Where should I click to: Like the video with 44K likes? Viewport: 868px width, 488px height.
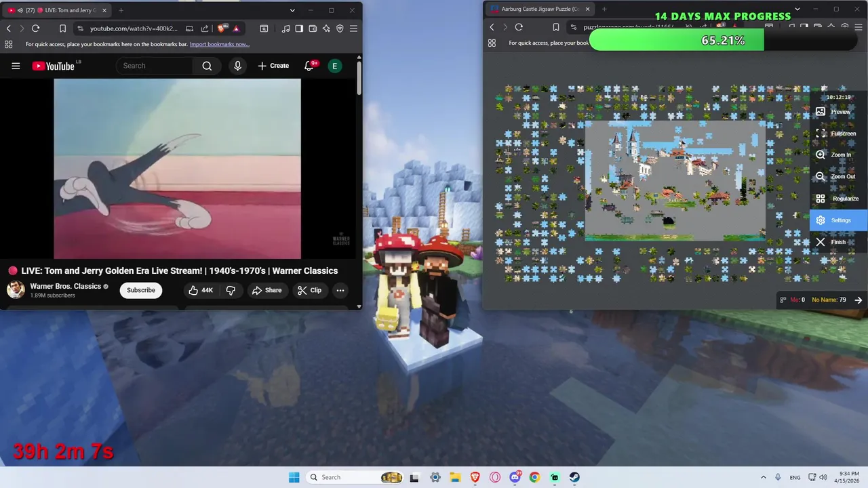pyautogui.click(x=201, y=290)
